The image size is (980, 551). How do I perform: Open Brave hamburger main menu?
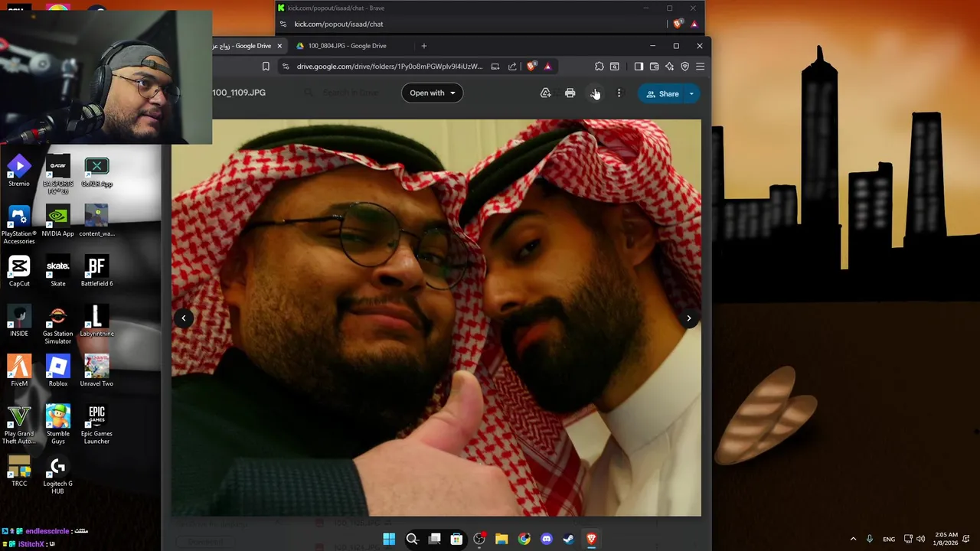700,67
